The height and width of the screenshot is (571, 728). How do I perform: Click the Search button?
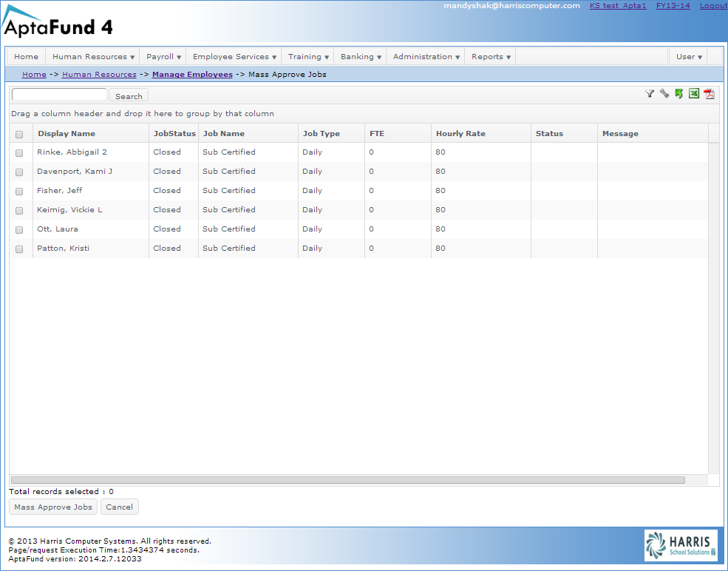[129, 95]
